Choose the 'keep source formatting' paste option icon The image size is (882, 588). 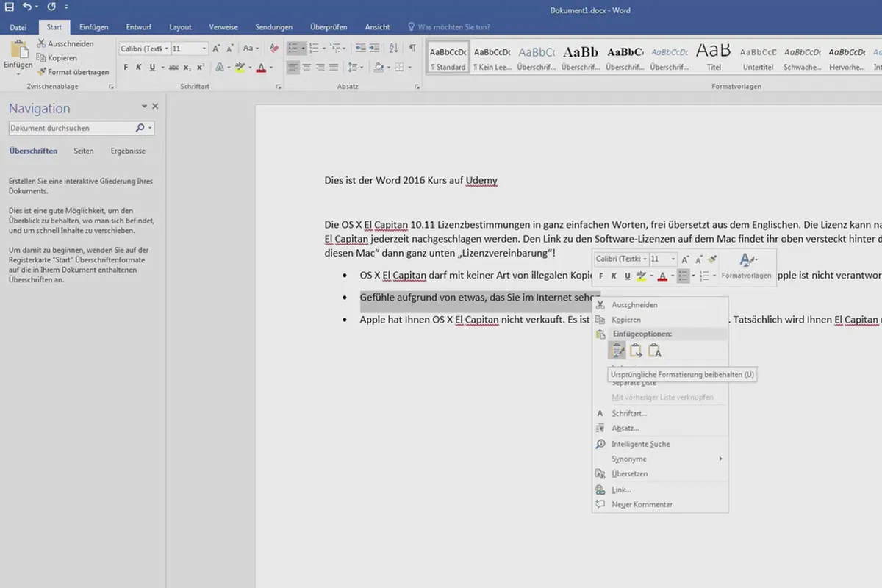click(x=617, y=351)
